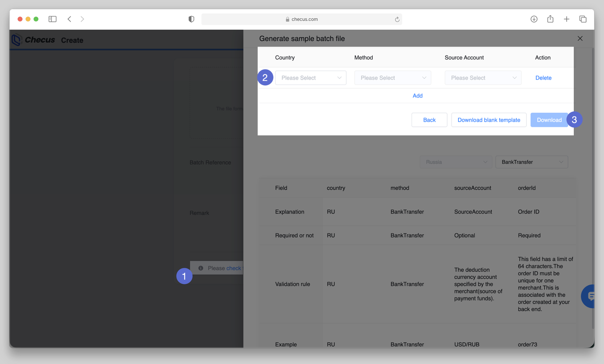Reload page with refresh icon
The height and width of the screenshot is (364, 604).
point(397,19)
